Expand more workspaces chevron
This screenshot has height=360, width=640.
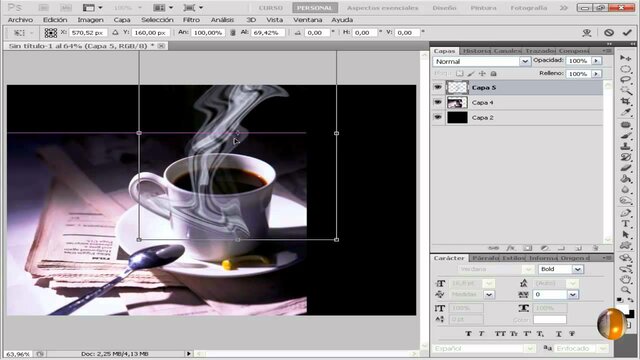coord(564,7)
